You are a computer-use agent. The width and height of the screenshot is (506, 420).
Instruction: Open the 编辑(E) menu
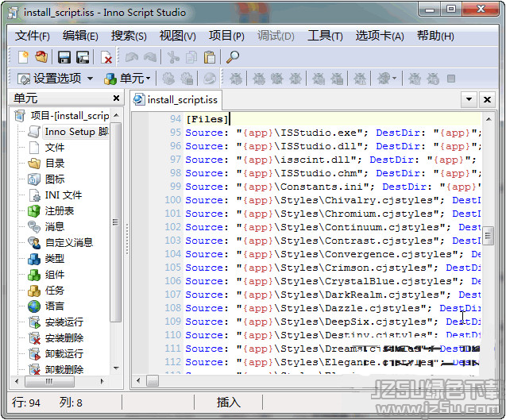(80, 36)
